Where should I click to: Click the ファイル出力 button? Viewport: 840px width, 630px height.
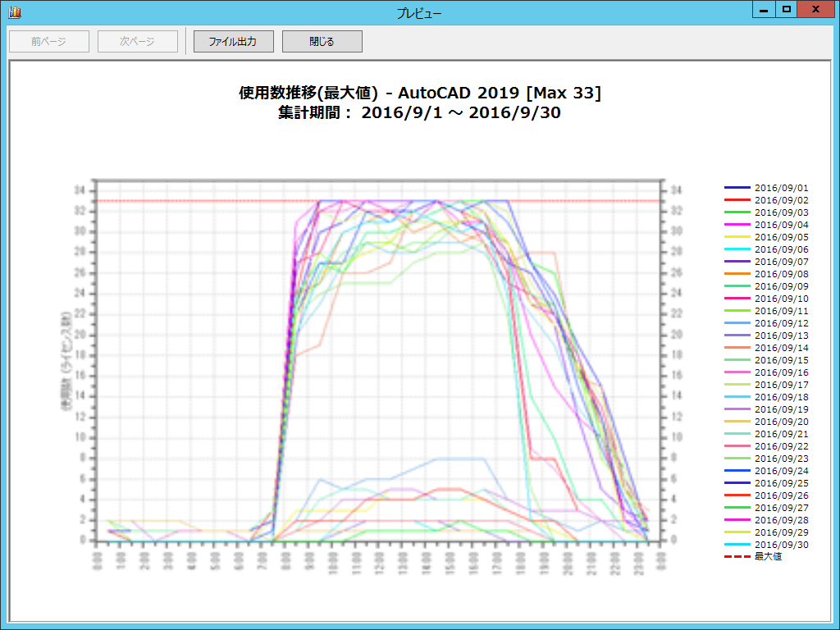[x=234, y=41]
